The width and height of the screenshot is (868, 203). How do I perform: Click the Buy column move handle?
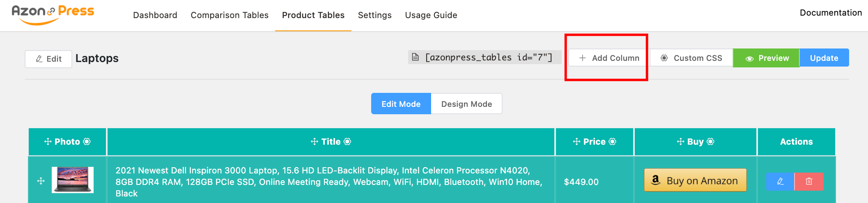[680, 142]
